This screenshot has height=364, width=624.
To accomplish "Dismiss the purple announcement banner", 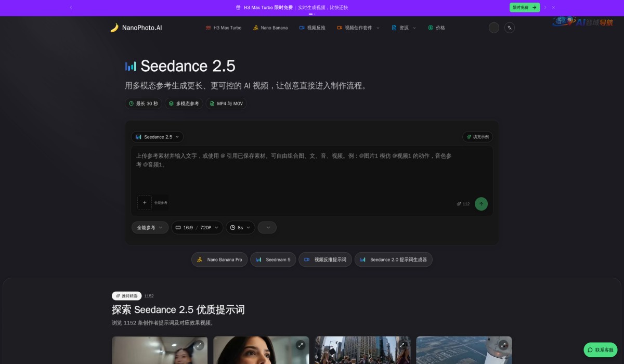I will coord(553,7).
